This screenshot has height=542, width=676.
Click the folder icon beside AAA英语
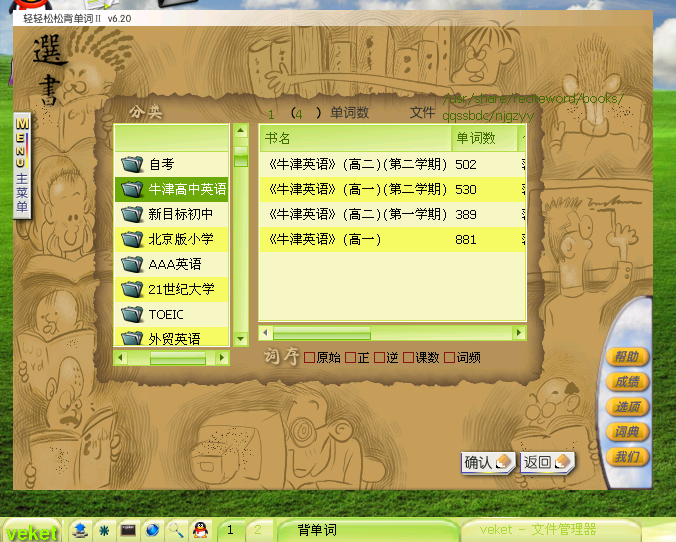click(x=132, y=264)
